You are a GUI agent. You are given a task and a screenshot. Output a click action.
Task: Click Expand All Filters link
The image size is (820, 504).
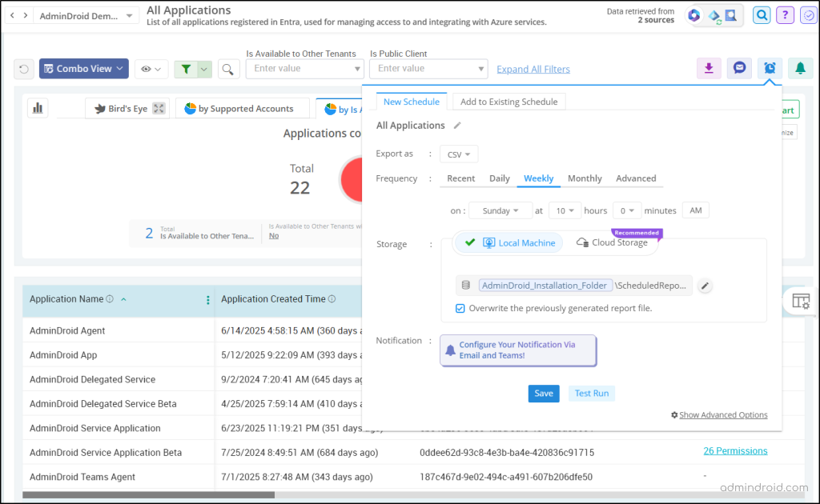[533, 69]
